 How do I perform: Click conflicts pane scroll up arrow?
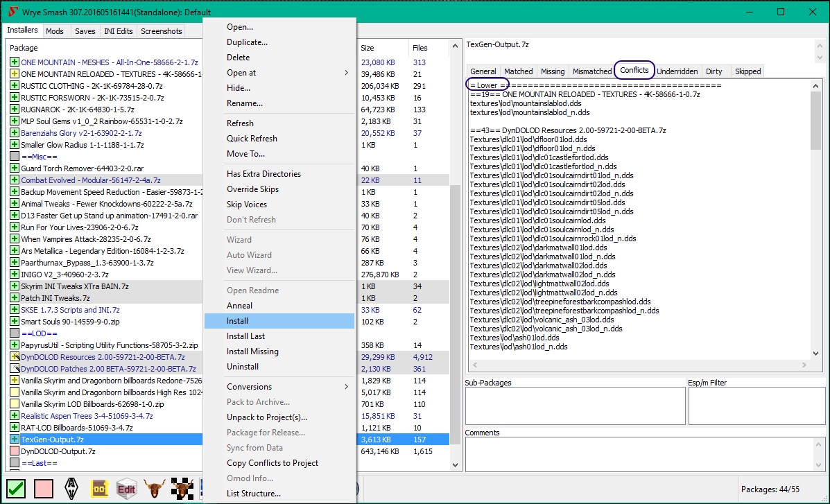coord(815,86)
